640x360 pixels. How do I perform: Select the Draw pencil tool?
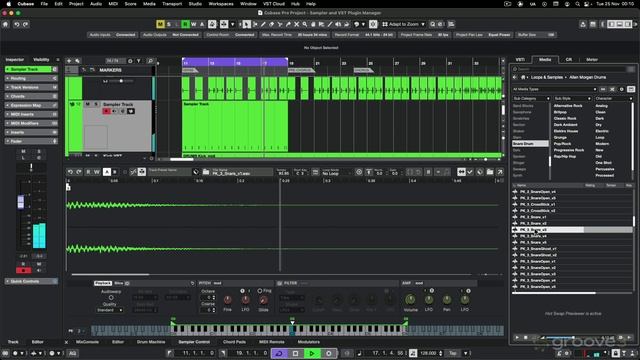tap(263, 24)
